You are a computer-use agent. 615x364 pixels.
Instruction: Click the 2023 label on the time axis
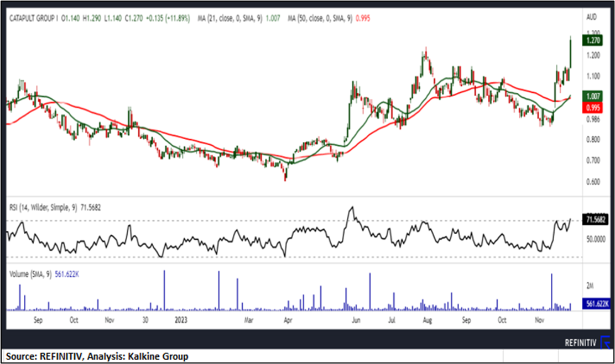(x=181, y=320)
